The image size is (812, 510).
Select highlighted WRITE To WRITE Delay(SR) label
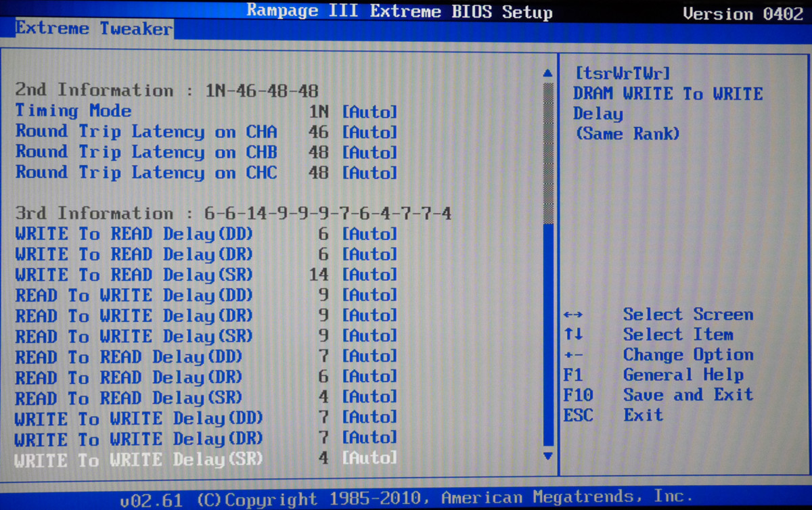point(139,459)
